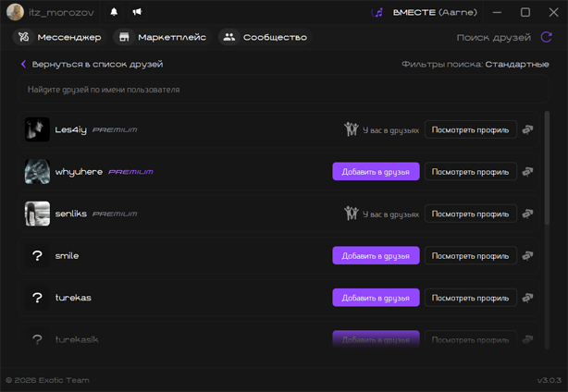Click the share icon in smile row
Screen dimensions: 568x392
[x=528, y=255]
